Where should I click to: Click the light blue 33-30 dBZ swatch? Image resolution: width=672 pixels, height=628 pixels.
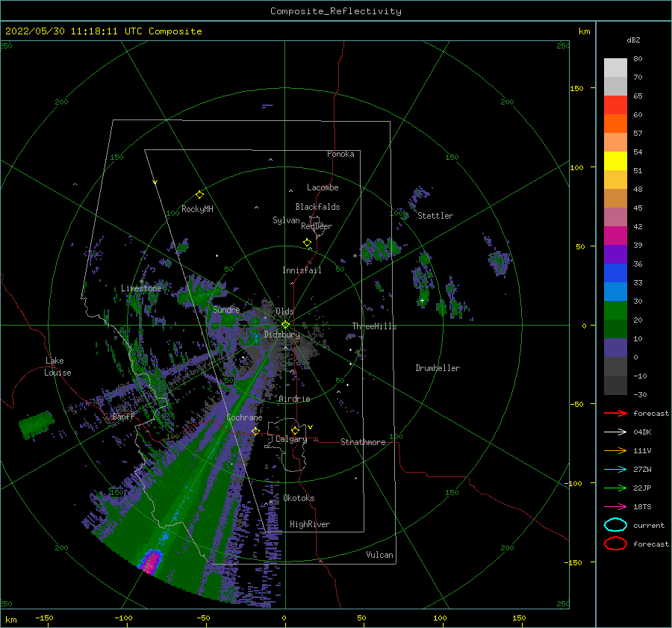(x=615, y=292)
